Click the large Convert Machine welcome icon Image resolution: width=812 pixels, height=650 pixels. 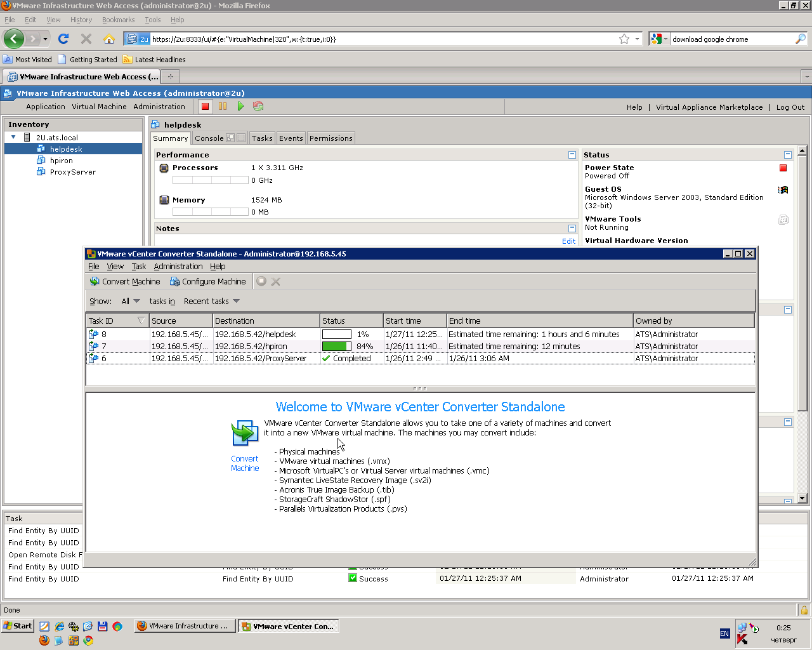pyautogui.click(x=245, y=434)
